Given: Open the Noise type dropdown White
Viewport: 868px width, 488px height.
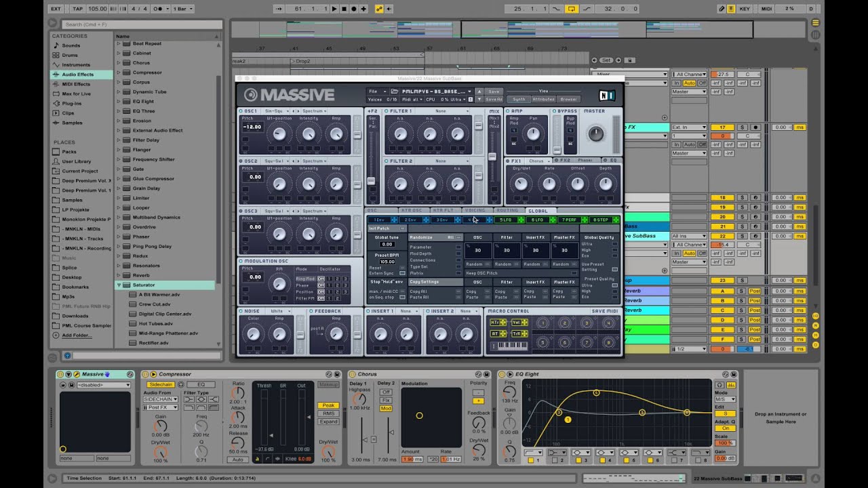Looking at the screenshot, I should click(x=279, y=311).
